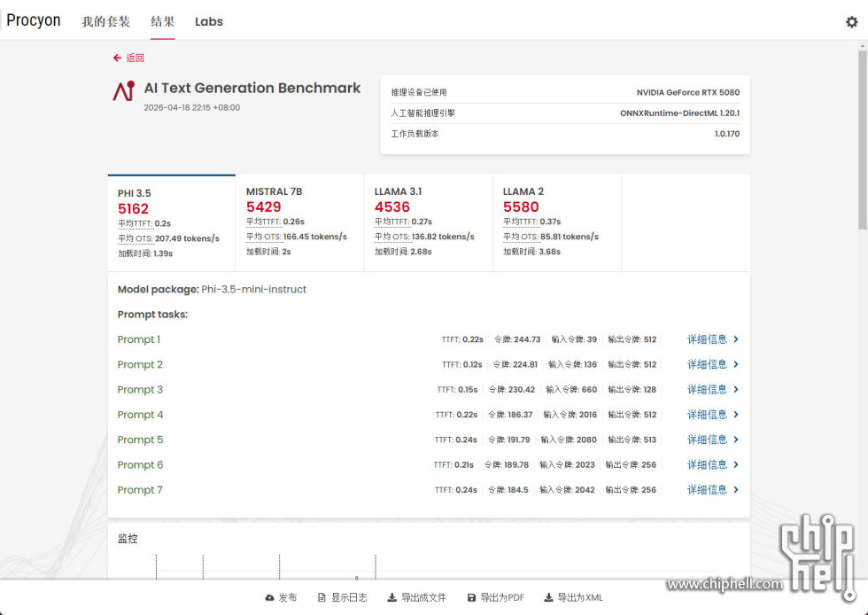Click the export PDF save icon
Image resolution: width=868 pixels, height=615 pixels.
click(x=471, y=597)
